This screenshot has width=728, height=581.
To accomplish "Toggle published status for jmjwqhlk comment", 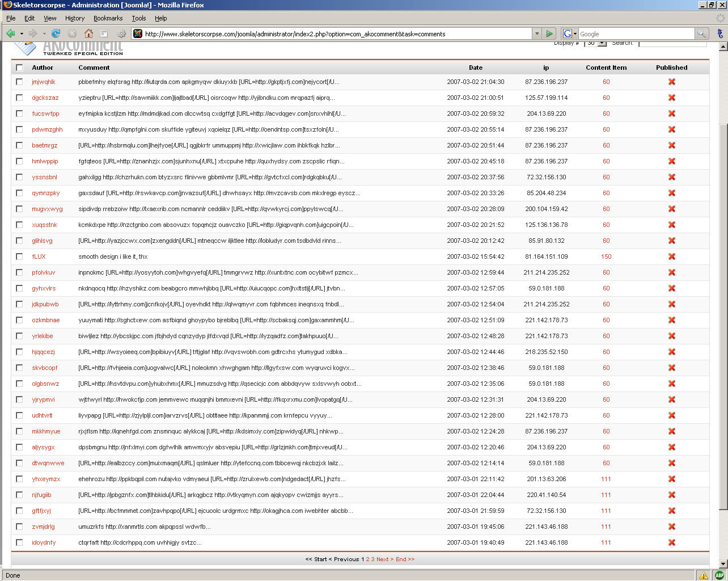I will [x=671, y=82].
